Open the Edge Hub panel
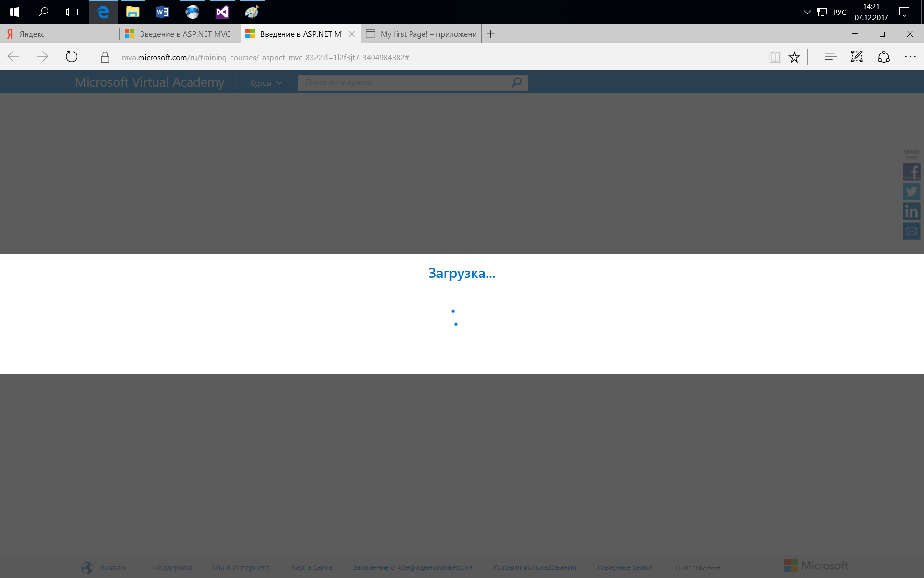Viewport: 924px width, 578px height. tap(831, 57)
